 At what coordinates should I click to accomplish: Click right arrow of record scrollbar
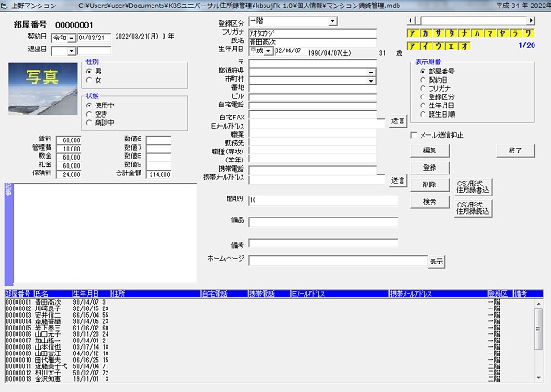531,18
